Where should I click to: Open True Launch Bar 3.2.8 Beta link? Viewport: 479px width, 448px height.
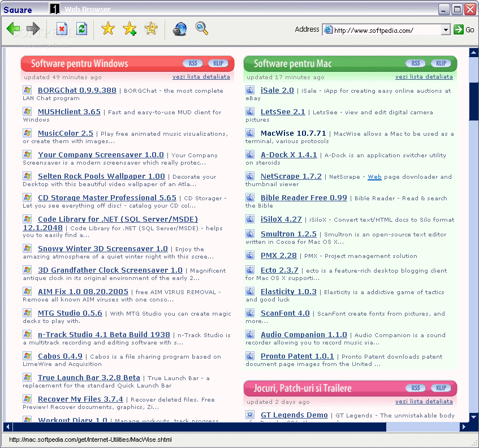point(89,378)
